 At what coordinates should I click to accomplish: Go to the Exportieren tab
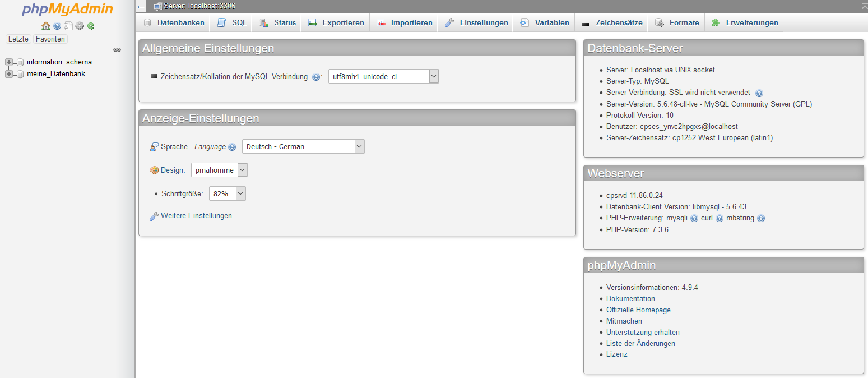pyautogui.click(x=336, y=23)
